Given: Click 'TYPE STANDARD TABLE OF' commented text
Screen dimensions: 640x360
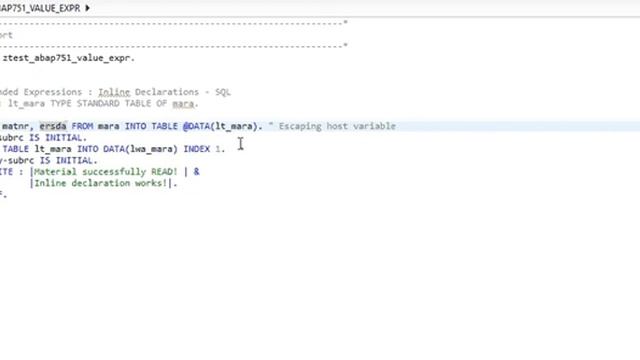Looking at the screenshot, I should 108,104.
